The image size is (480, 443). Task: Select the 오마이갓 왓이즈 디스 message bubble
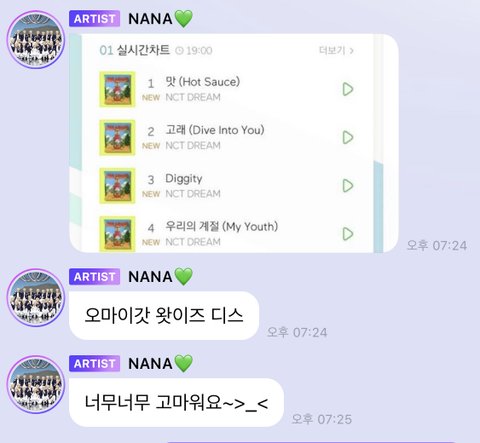(164, 316)
